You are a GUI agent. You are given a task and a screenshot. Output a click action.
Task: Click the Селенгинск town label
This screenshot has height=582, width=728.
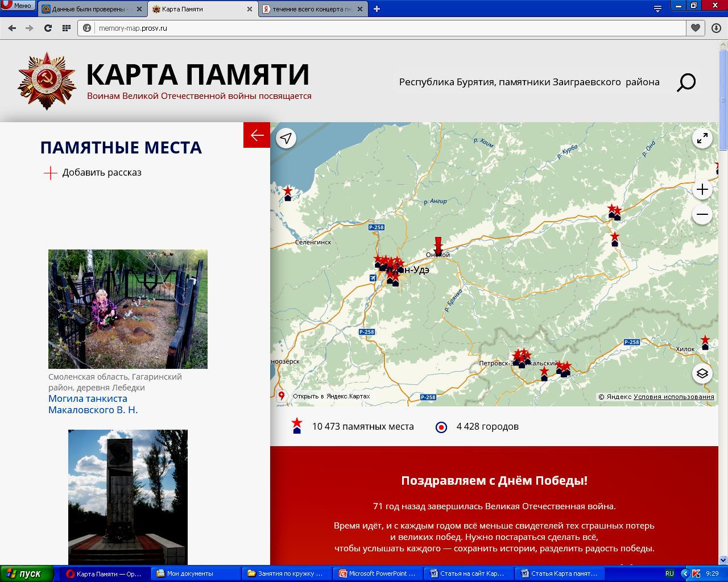[x=313, y=242]
